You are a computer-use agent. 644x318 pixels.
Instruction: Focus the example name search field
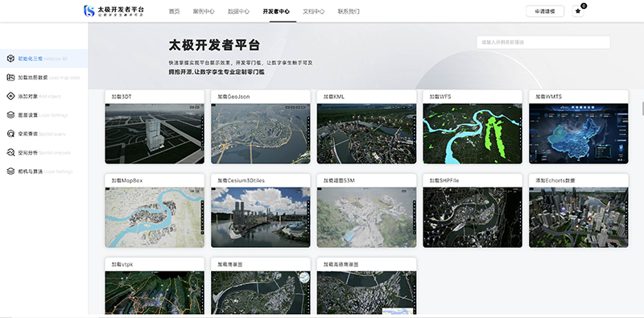click(543, 43)
